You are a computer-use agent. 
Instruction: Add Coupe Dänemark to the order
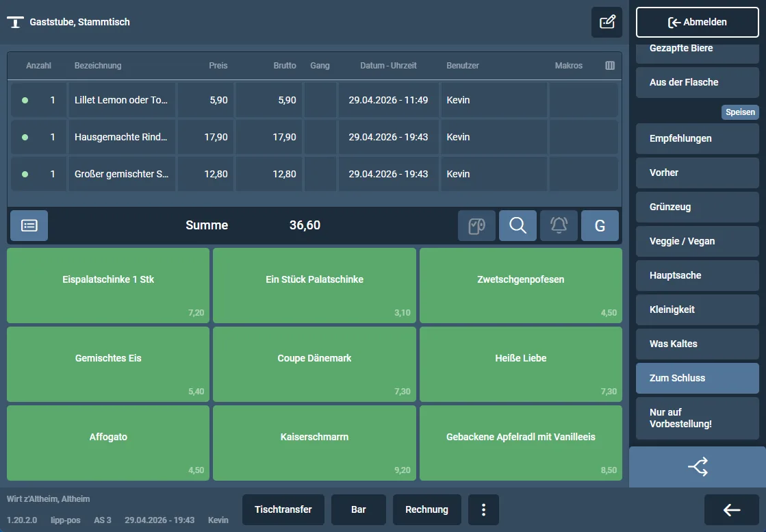315,364
